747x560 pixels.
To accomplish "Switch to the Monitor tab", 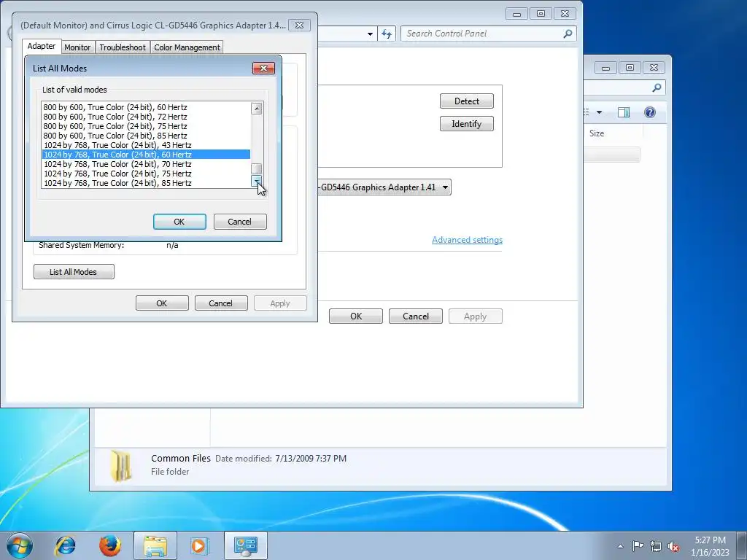I will (x=77, y=47).
